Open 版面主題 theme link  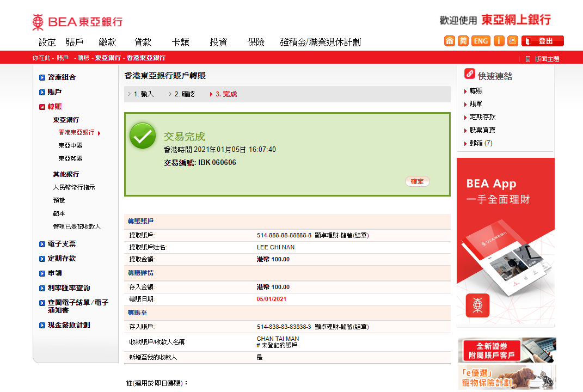[547, 59]
